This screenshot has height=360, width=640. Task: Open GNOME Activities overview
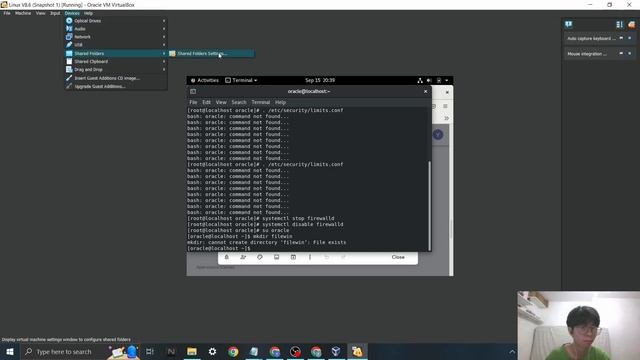click(205, 80)
